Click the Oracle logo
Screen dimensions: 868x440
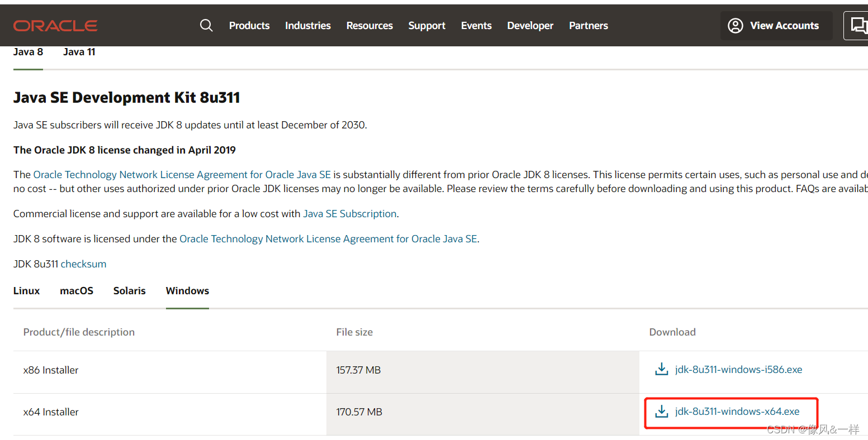(55, 26)
